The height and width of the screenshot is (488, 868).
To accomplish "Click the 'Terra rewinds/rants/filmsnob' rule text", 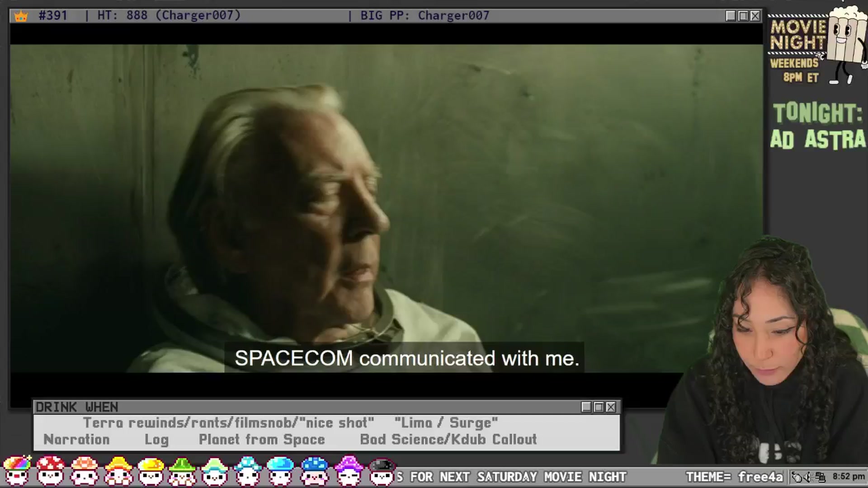I will pos(228,423).
